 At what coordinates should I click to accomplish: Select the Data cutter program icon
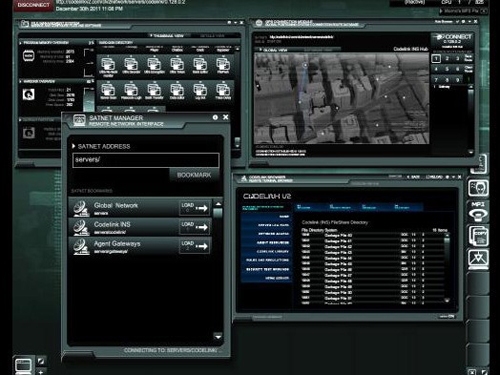[177, 91]
